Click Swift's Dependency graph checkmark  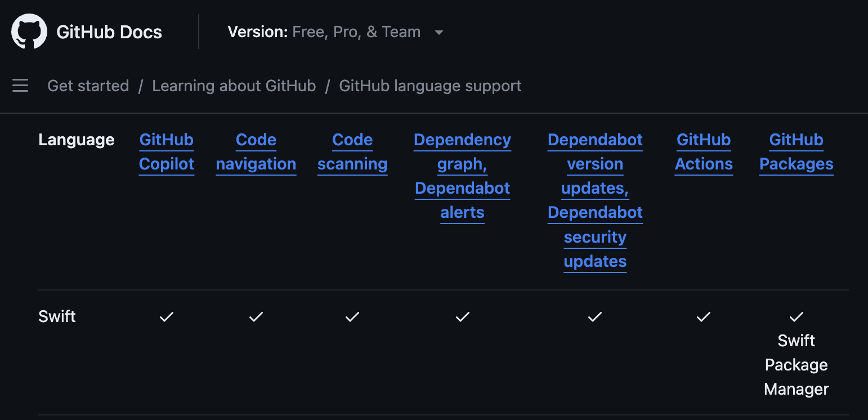point(463,317)
